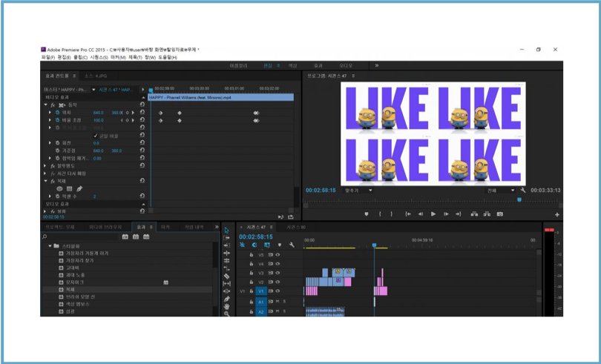Image resolution: width=601 pixels, height=364 pixels.
Task: Select the Razor tool
Action: click(x=226, y=277)
